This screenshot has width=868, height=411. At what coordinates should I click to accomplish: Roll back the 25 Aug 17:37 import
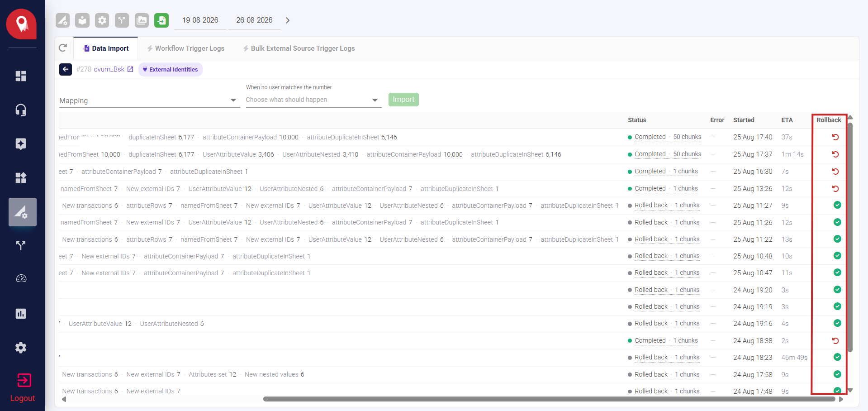tap(835, 154)
